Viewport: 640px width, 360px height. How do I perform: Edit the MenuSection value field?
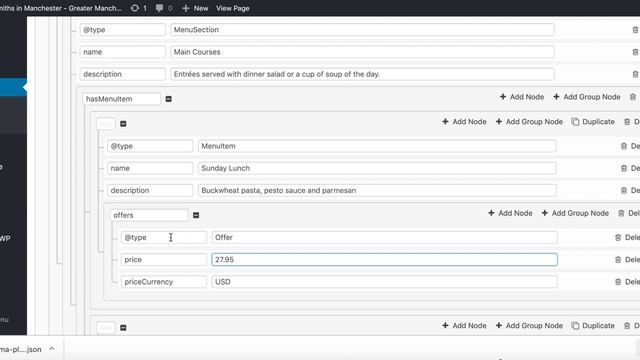click(362, 30)
